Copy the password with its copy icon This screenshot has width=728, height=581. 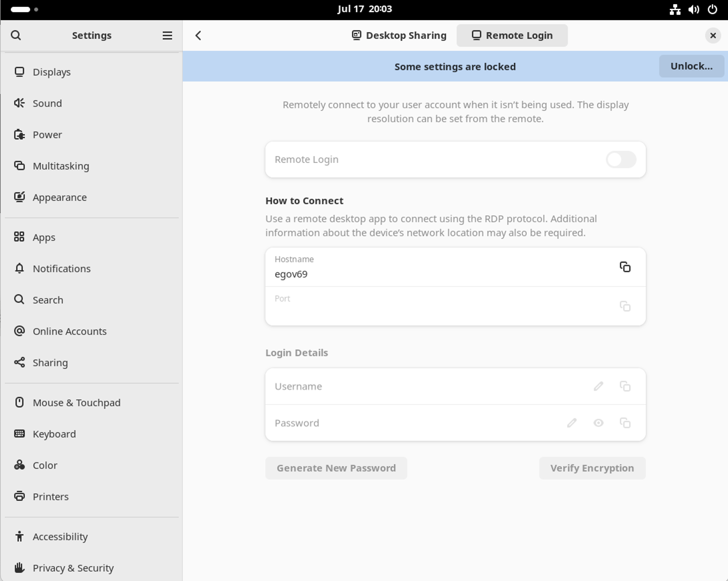click(625, 423)
